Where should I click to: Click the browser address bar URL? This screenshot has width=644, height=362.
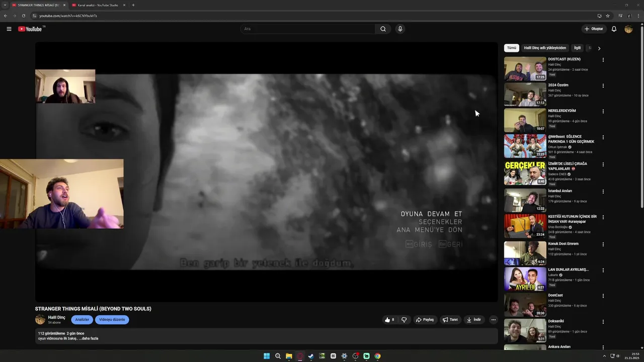click(x=68, y=16)
